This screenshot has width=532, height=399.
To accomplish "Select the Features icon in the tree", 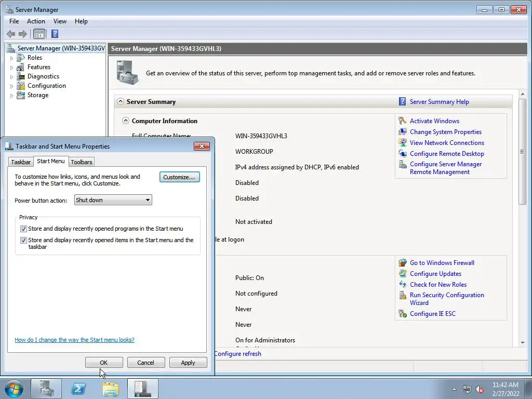I will pos(21,67).
